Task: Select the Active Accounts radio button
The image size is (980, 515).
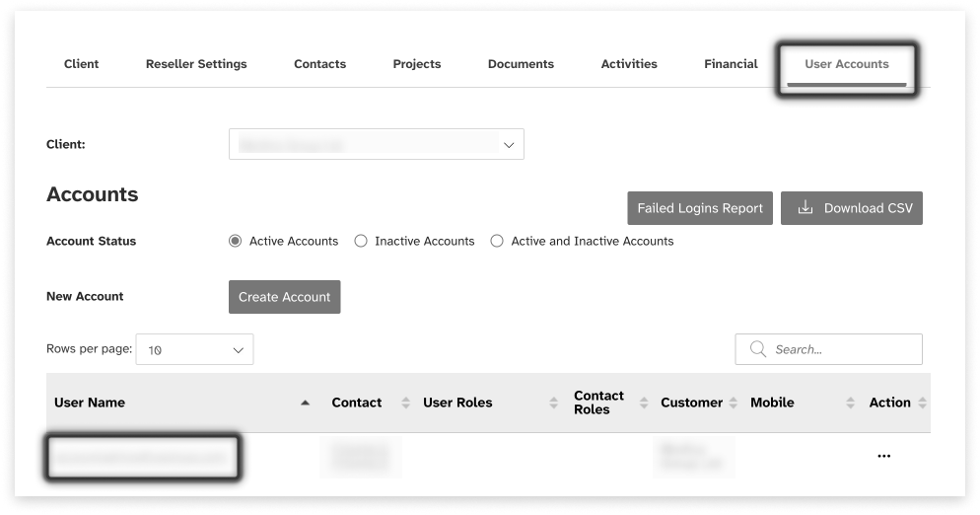Action: pos(235,241)
